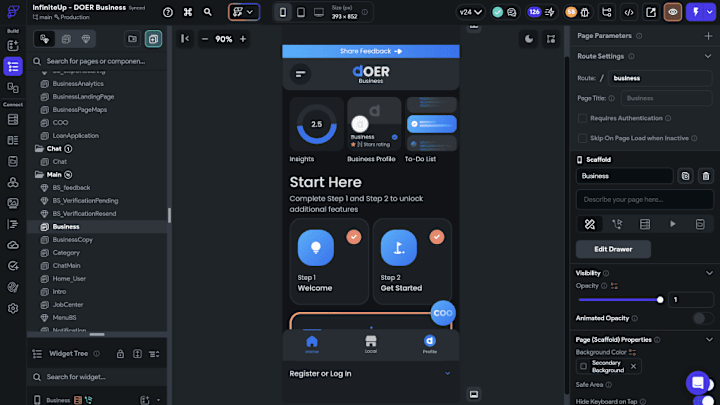The height and width of the screenshot is (405, 720).
Task: Open the page selector list icon
Action: (13, 67)
